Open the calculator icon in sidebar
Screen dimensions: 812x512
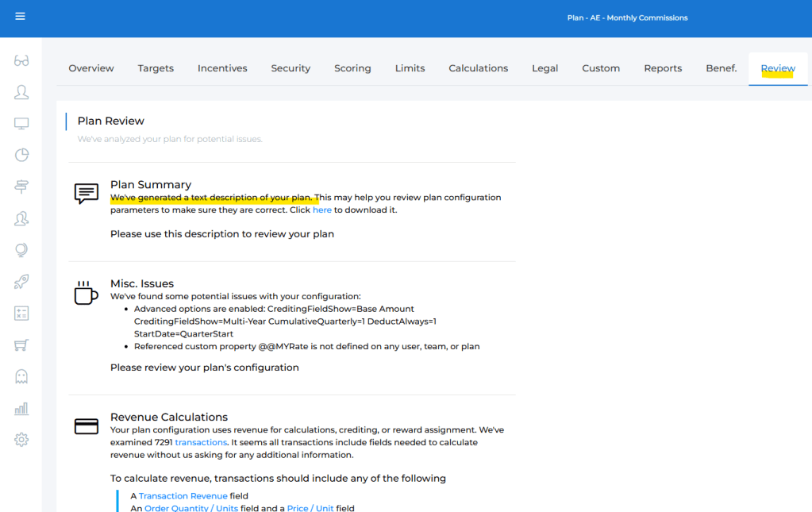pyautogui.click(x=21, y=314)
